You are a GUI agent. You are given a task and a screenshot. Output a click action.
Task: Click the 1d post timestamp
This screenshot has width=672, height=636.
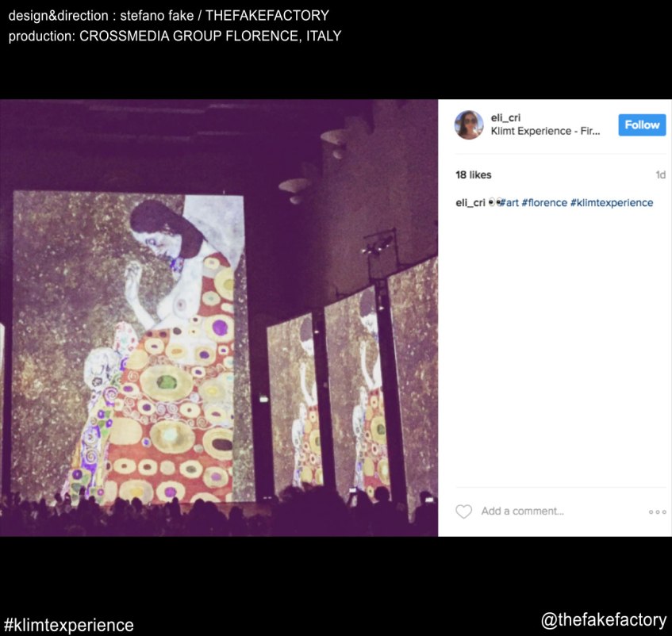coord(660,174)
